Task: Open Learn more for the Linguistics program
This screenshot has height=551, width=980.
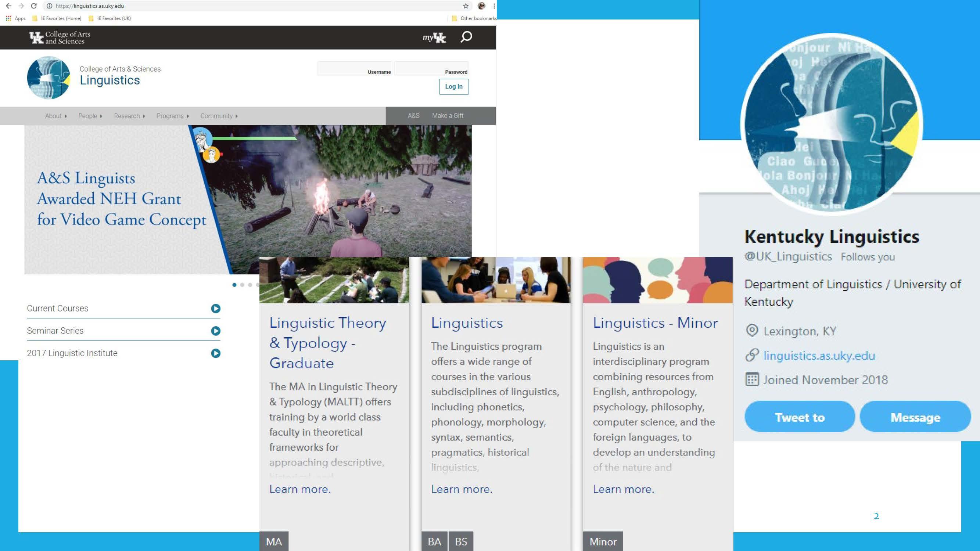Action: click(x=462, y=489)
